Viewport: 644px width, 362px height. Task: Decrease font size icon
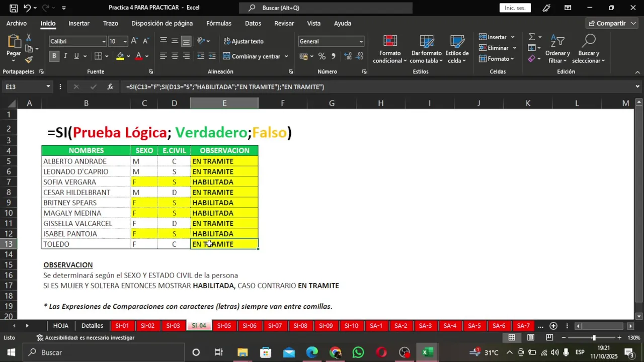coord(145,41)
